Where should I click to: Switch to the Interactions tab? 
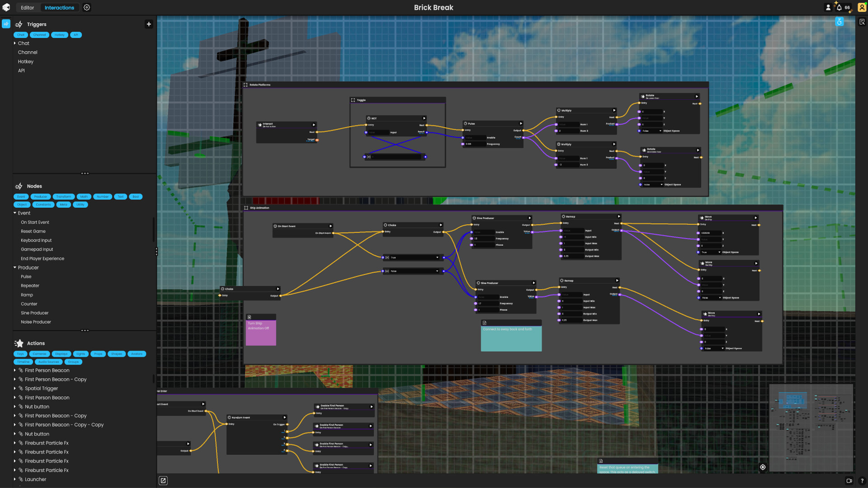tap(59, 7)
